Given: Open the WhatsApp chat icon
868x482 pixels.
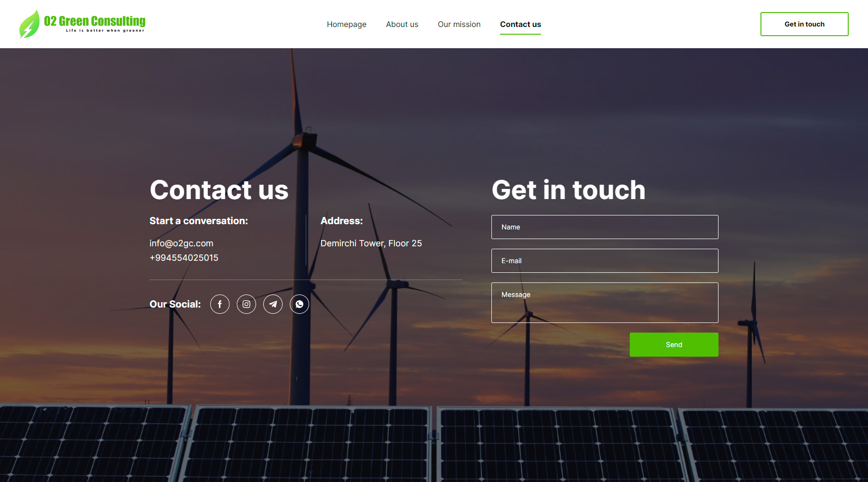Looking at the screenshot, I should (x=299, y=304).
